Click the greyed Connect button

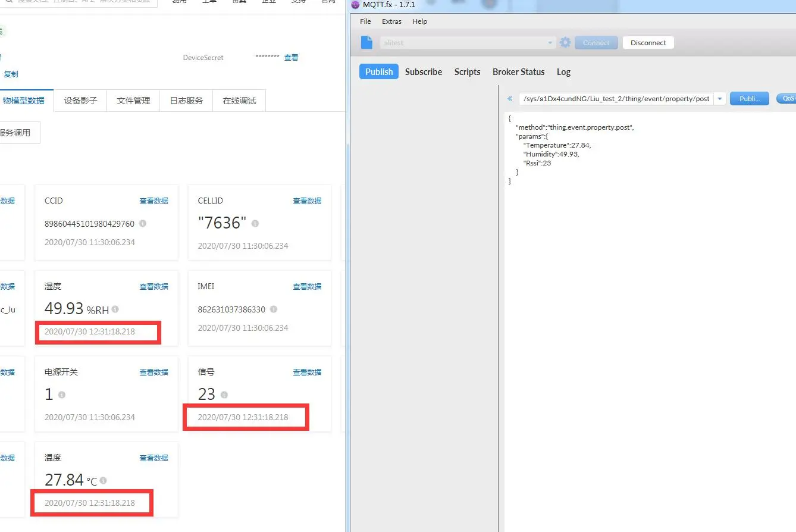coord(596,43)
